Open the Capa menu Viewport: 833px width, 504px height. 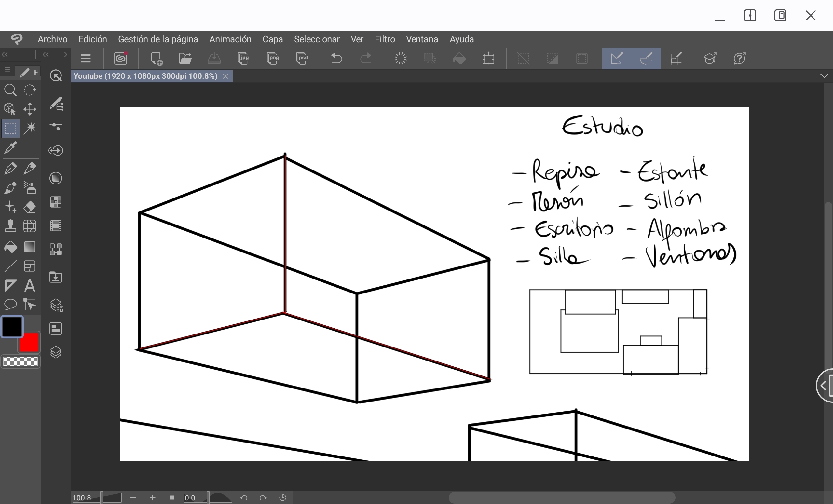click(x=272, y=39)
